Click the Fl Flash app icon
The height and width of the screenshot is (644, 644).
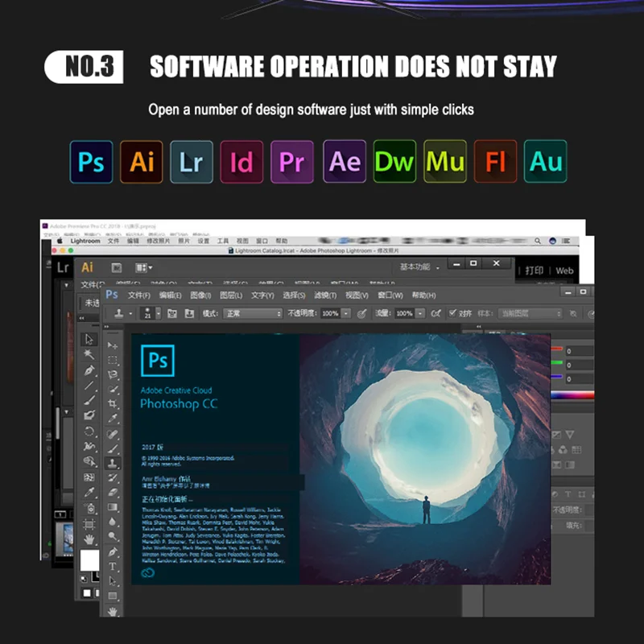[x=495, y=161]
